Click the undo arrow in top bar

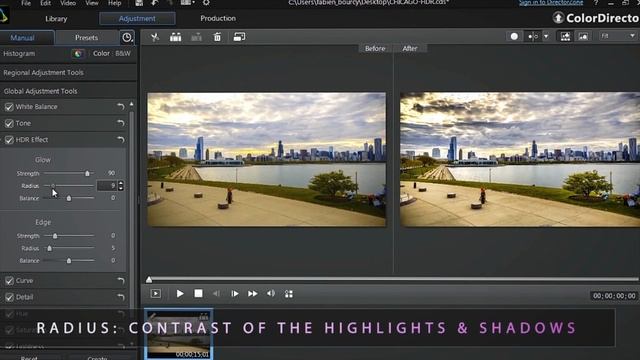click(155, 3)
